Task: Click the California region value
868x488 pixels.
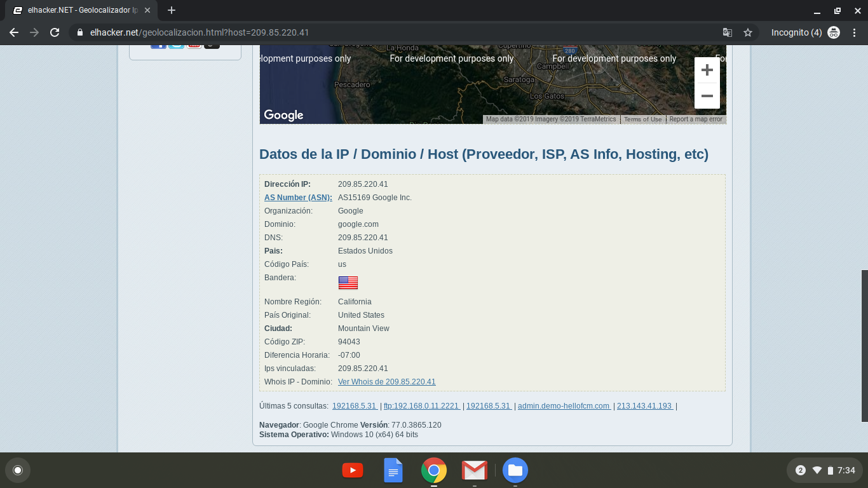Action: [x=355, y=302]
